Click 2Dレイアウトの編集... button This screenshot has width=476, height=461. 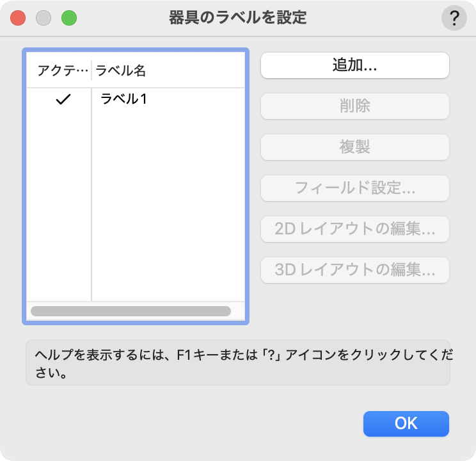354,229
